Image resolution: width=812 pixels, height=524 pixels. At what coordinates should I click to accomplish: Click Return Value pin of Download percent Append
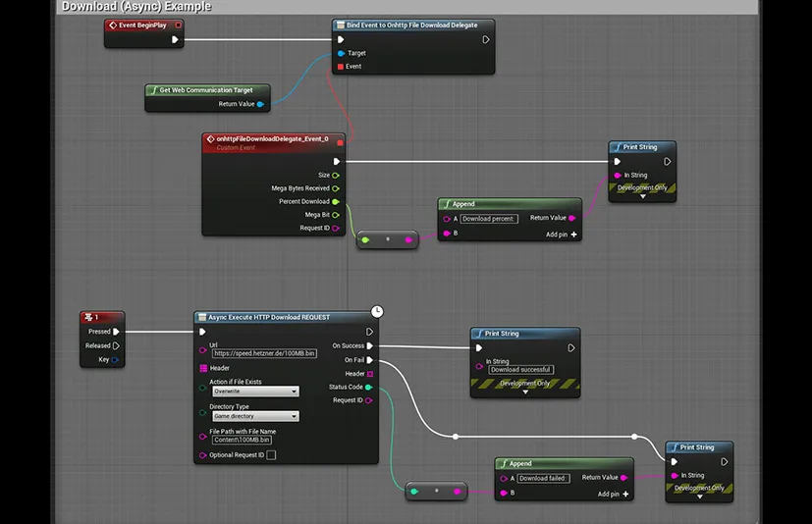tap(571, 218)
